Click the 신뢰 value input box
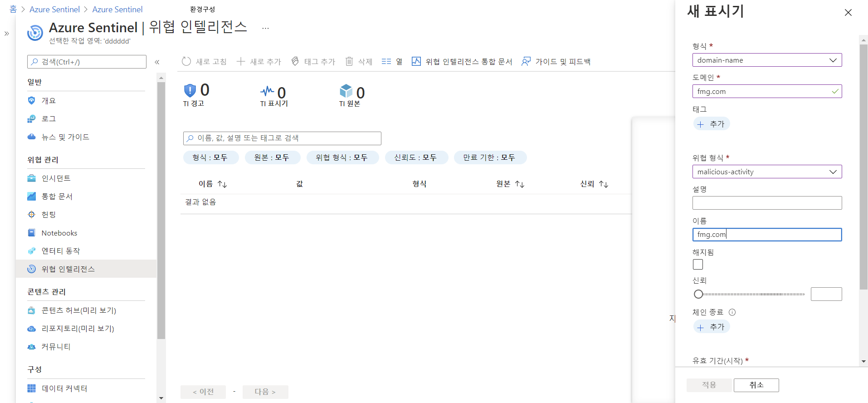The image size is (868, 403). (826, 294)
